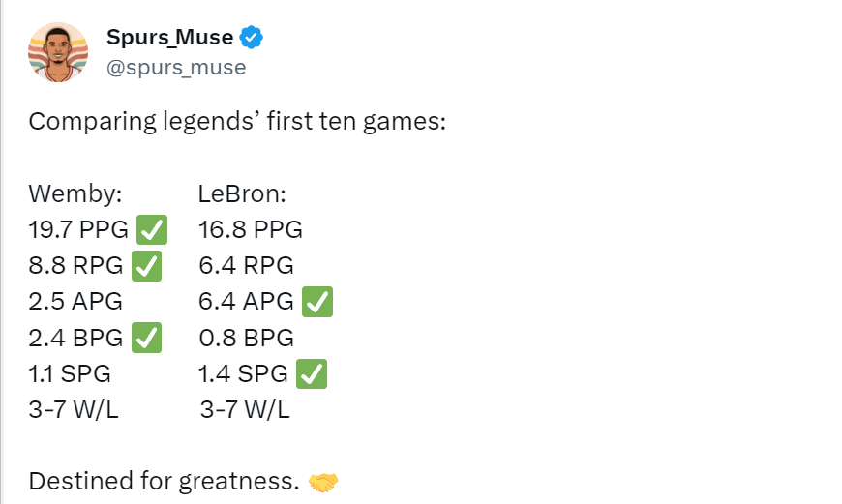Click green checkmark beside 8.8 RPG
This screenshot has height=504, width=842.
click(x=146, y=266)
